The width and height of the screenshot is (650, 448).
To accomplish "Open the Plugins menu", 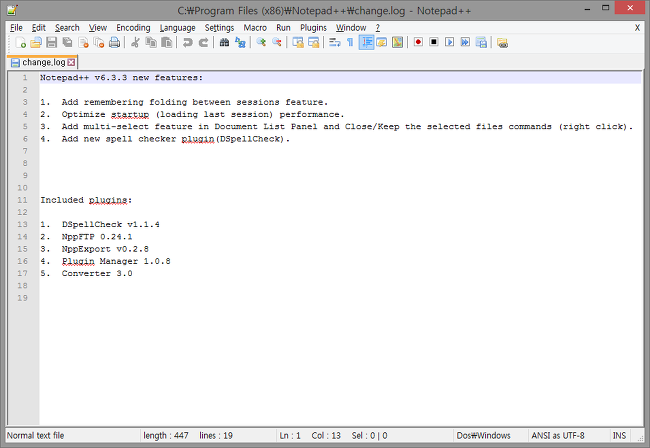I will coord(313,28).
